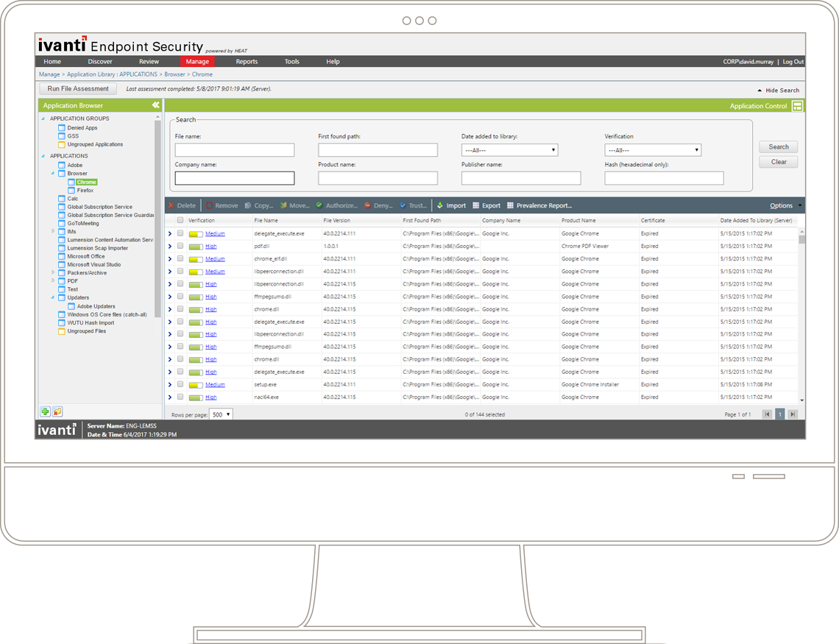Open the Discover menu
The width and height of the screenshot is (839, 644).
(100, 62)
